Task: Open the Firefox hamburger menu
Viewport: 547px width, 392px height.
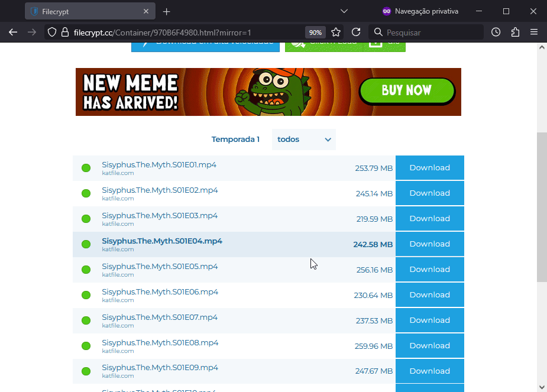Action: (x=534, y=33)
